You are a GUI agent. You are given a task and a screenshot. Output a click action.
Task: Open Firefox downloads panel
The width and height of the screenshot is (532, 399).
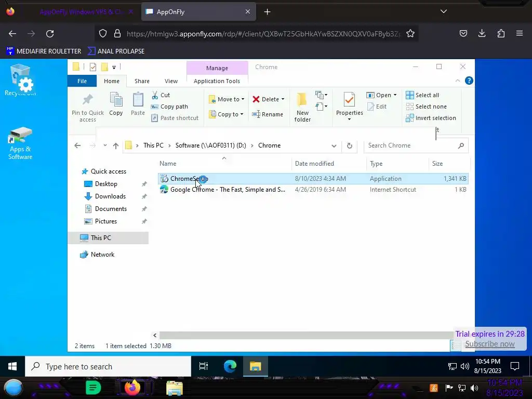coord(482,33)
